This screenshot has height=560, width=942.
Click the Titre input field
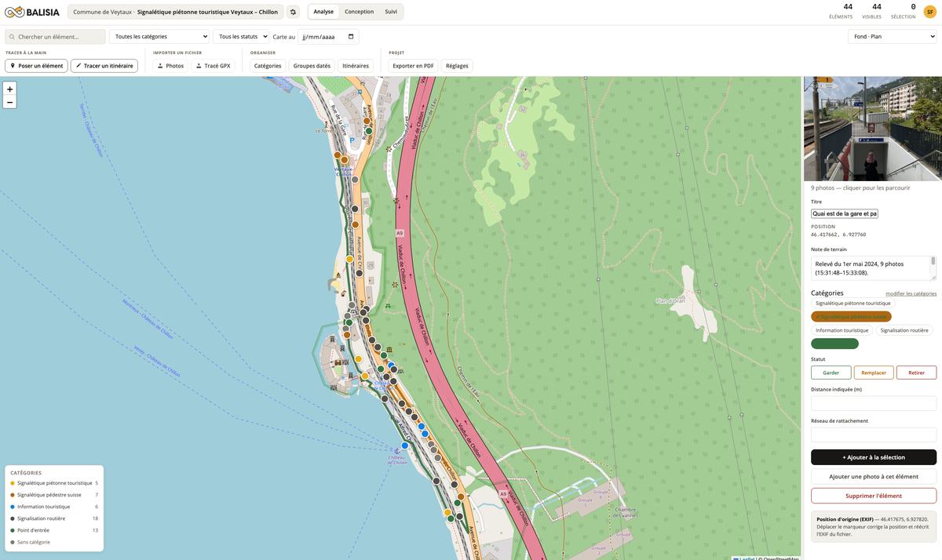click(845, 213)
